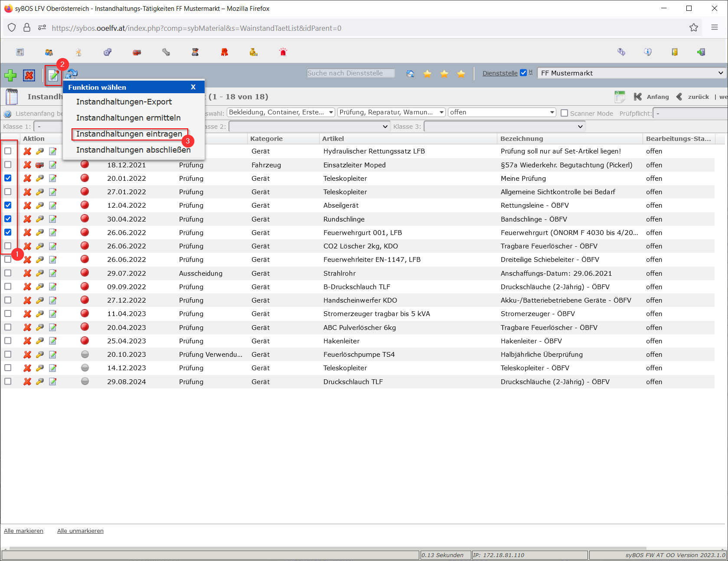
Task: Check the Einsatzleiter Moped row checkbox
Action: [x=8, y=165]
